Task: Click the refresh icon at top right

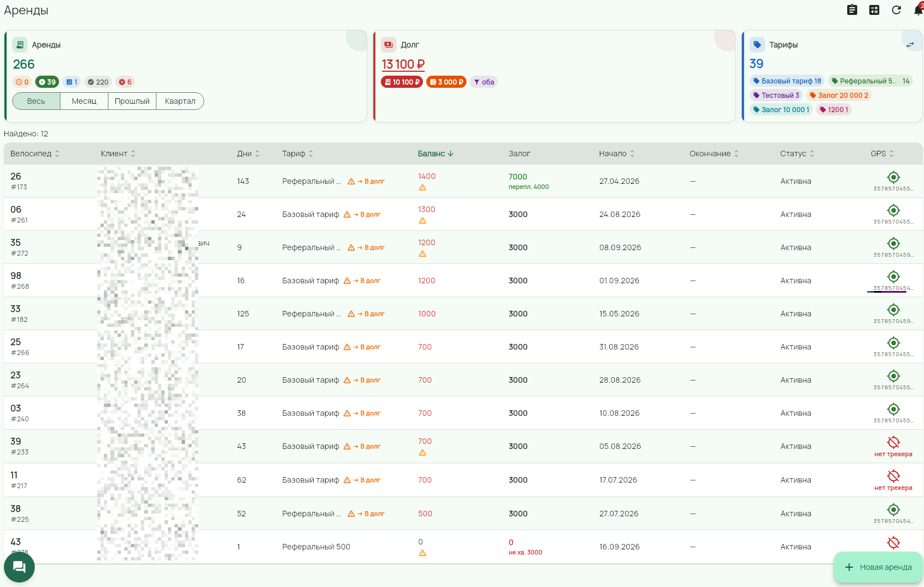Action: [x=896, y=10]
